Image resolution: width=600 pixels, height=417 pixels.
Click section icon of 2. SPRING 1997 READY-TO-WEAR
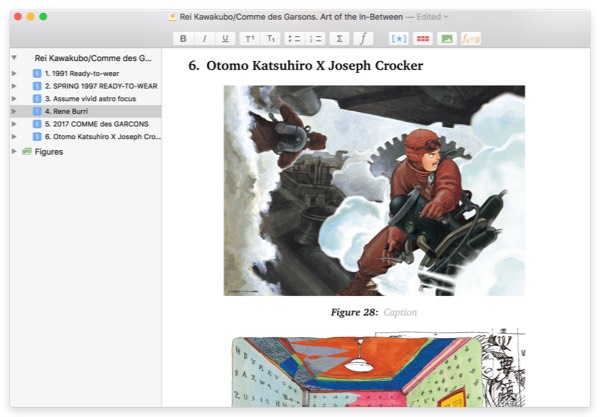(x=37, y=86)
